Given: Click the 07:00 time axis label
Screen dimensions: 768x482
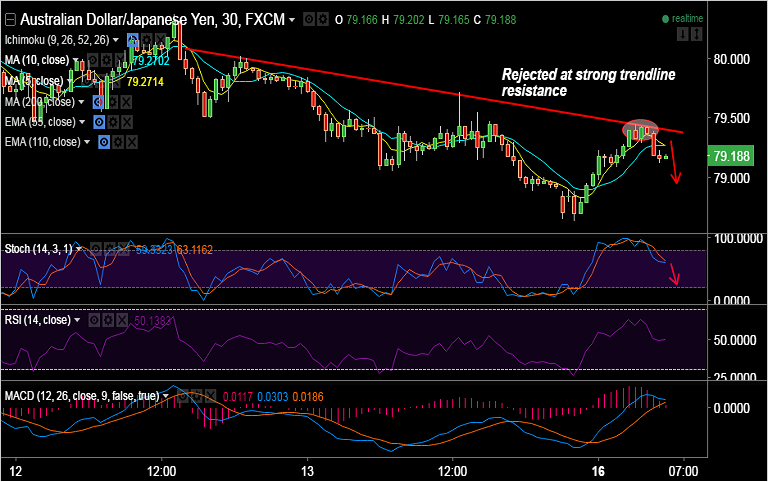Looking at the screenshot, I should coord(683,472).
